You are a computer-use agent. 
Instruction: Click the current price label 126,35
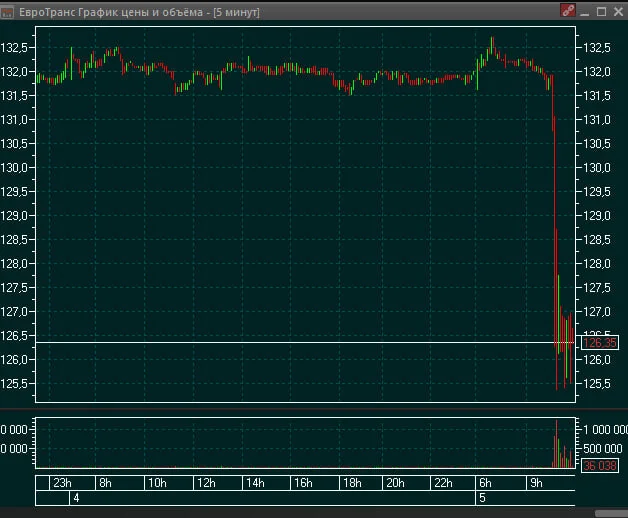(x=600, y=343)
